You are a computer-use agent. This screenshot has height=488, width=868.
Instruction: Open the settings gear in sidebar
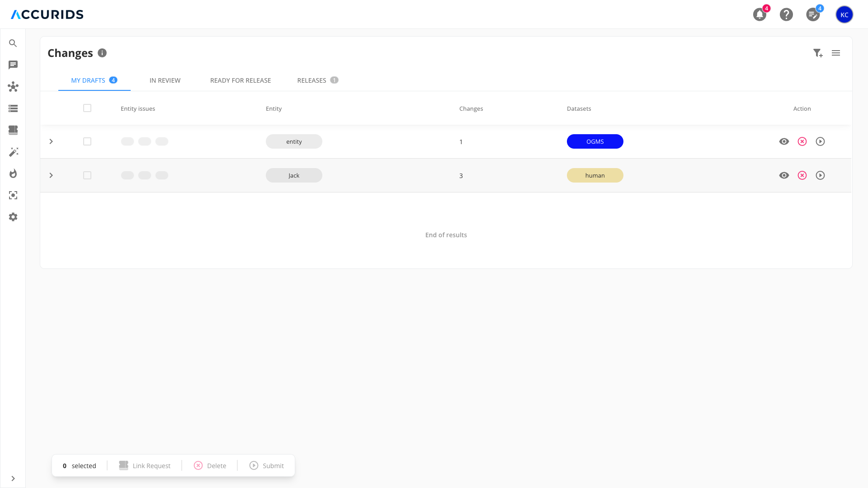click(x=13, y=217)
